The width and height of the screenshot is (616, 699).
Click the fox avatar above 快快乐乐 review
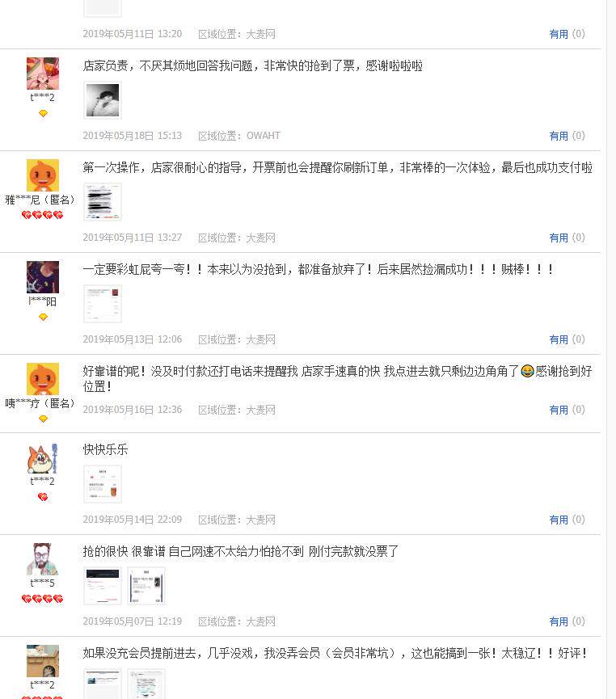(42, 458)
